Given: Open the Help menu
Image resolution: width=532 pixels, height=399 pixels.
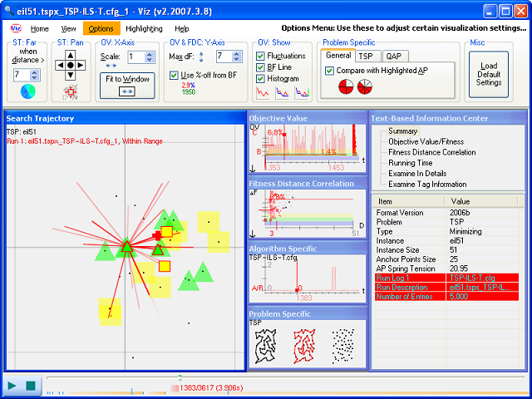Looking at the screenshot, I should [x=182, y=29].
